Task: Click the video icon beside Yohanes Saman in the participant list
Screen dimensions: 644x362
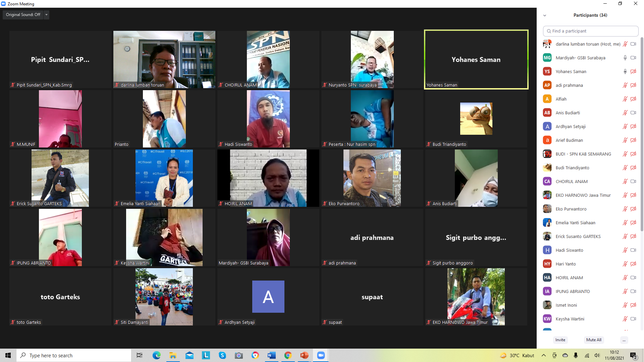Action: pos(633,71)
